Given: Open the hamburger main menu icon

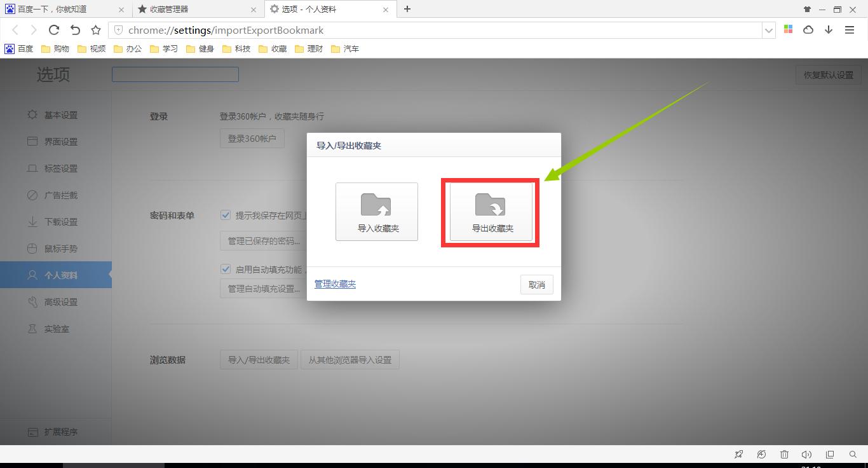Looking at the screenshot, I should [x=850, y=30].
